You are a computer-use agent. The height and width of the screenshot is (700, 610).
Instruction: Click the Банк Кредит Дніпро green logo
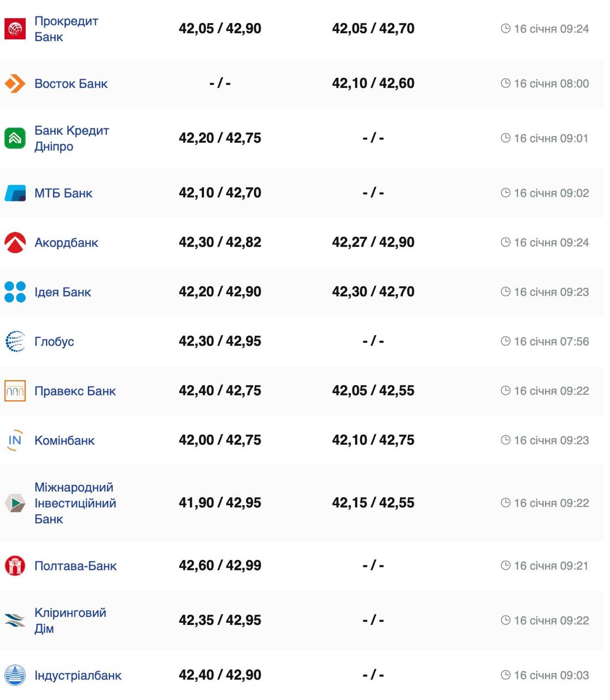click(x=15, y=138)
